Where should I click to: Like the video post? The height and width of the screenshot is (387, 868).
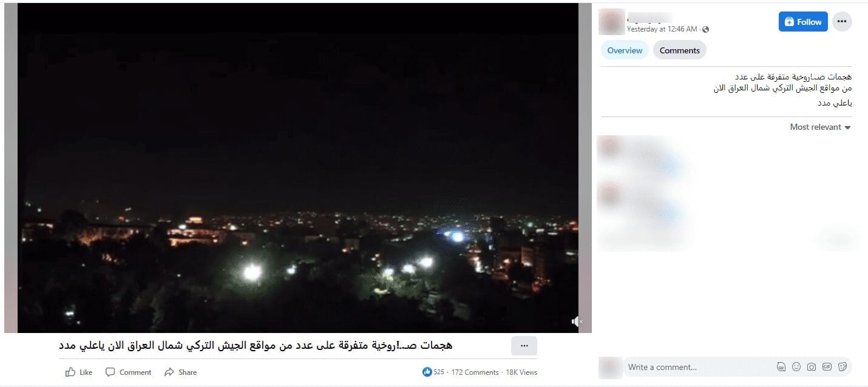(x=79, y=372)
